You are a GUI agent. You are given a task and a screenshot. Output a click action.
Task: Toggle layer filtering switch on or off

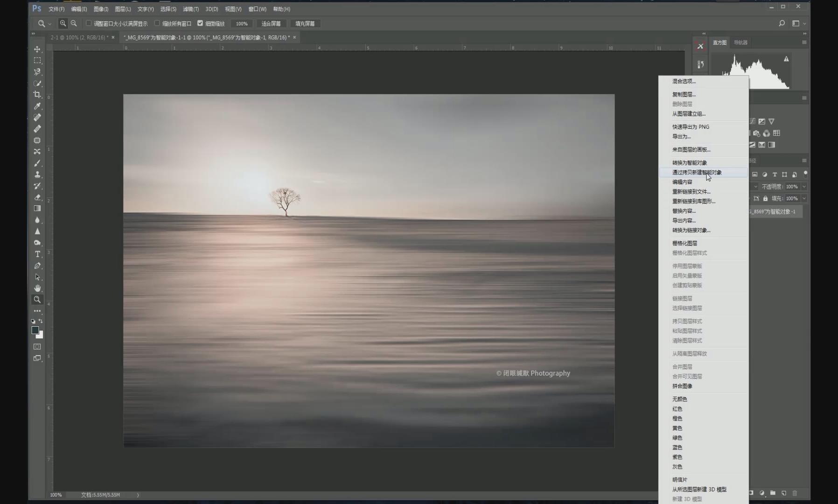click(805, 174)
